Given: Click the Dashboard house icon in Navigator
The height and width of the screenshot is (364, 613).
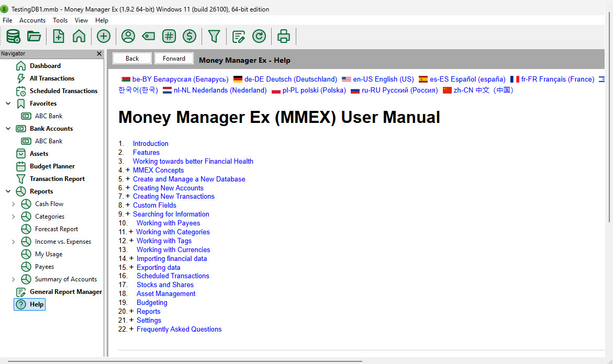Looking at the screenshot, I should click(21, 65).
